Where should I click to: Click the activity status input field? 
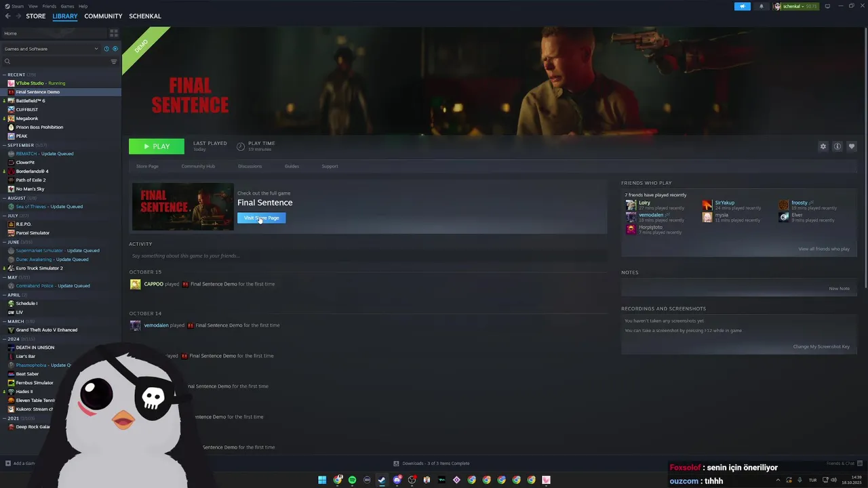367,256
